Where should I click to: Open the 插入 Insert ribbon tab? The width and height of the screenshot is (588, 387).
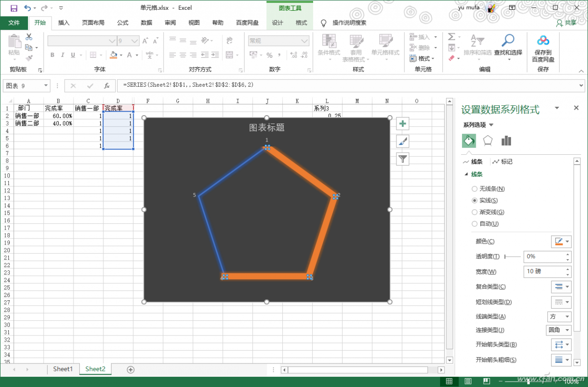(64, 23)
